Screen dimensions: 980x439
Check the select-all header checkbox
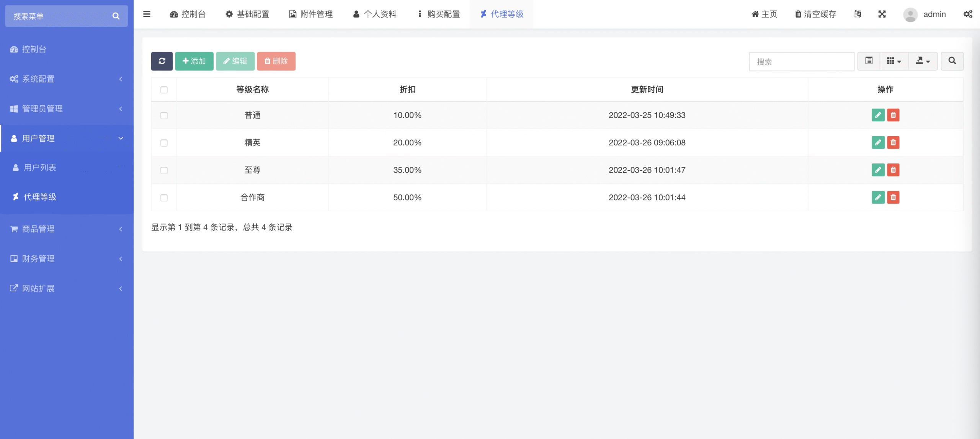pyautogui.click(x=164, y=90)
